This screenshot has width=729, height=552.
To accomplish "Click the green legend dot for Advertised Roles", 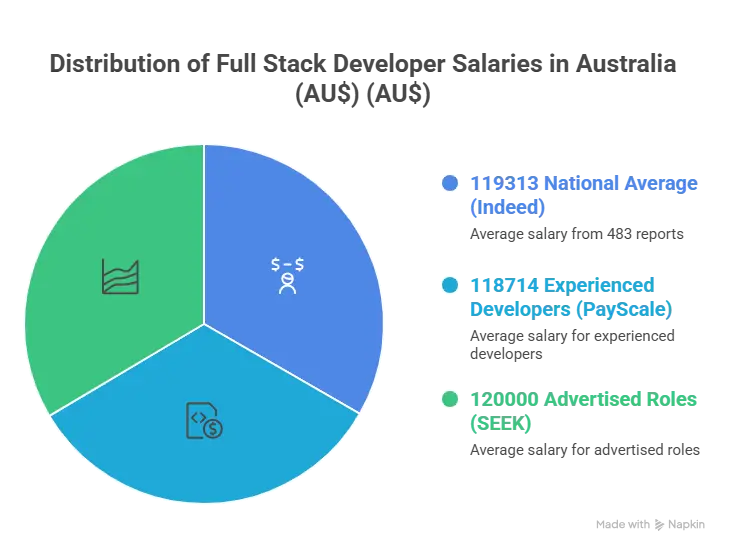I will click(450, 399).
